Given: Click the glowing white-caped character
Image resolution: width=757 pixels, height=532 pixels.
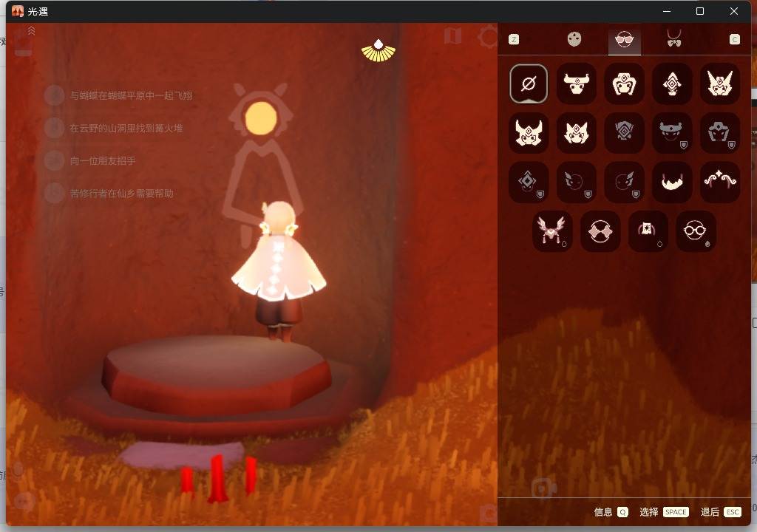Looking at the screenshot, I should pos(279,270).
